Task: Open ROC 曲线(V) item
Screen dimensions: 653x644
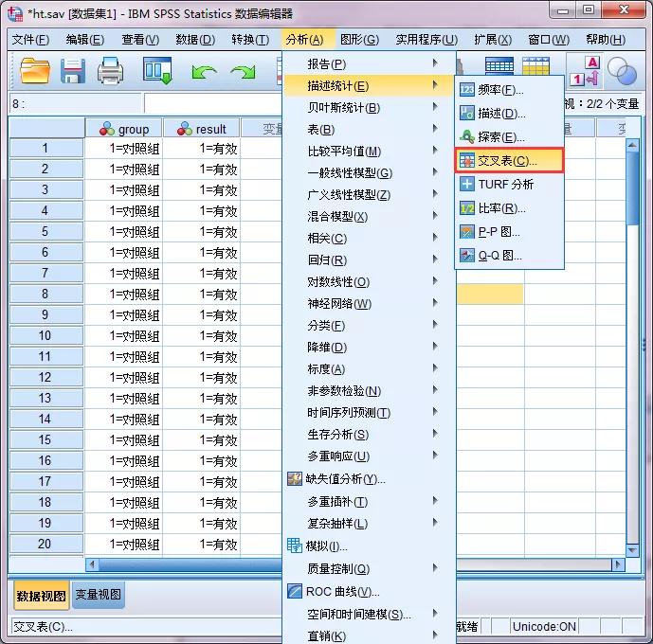Action: point(369,591)
